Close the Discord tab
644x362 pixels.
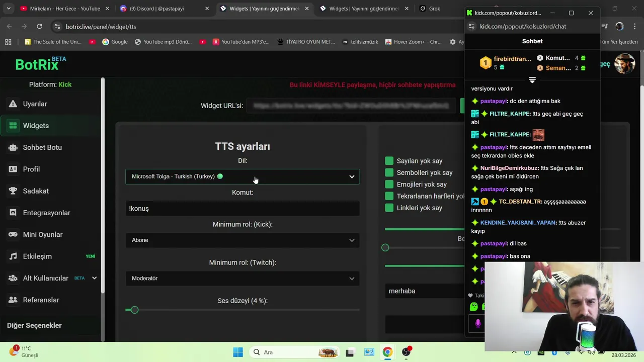pyautogui.click(x=207, y=9)
